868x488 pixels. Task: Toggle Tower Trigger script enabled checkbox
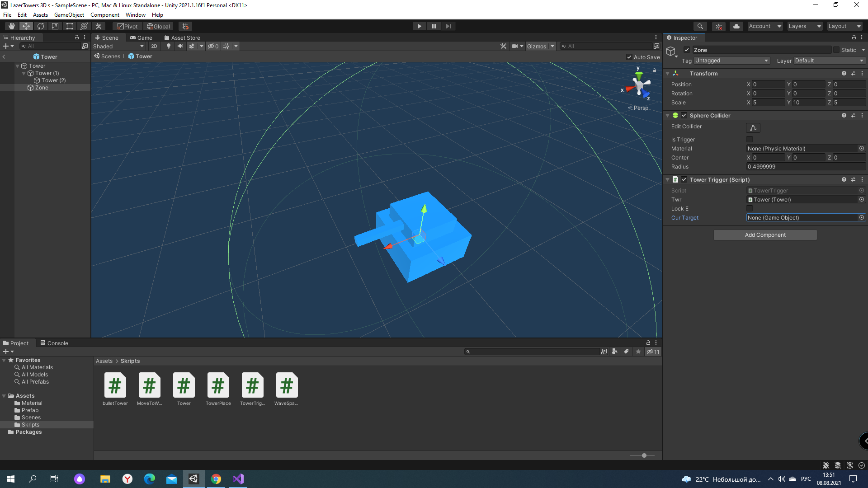coord(684,179)
